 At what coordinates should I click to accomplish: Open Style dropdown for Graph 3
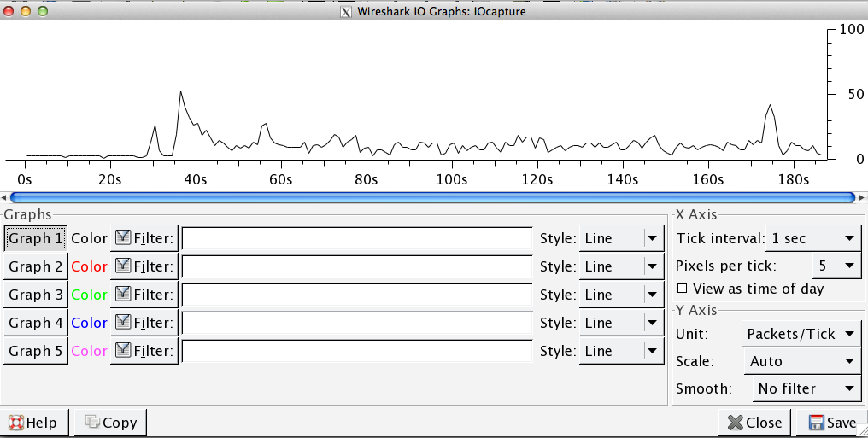(x=621, y=295)
